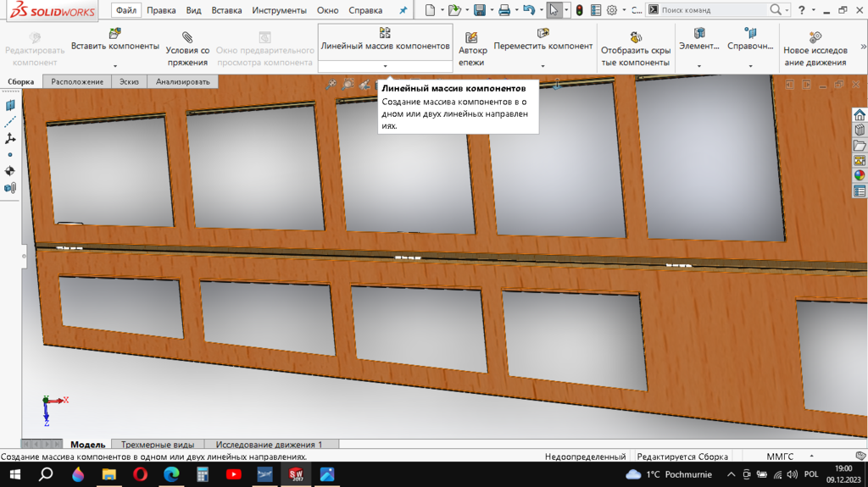Viewport: 868px width, 487px height.
Task: Pin the menu bar with pushpin
Action: (403, 11)
